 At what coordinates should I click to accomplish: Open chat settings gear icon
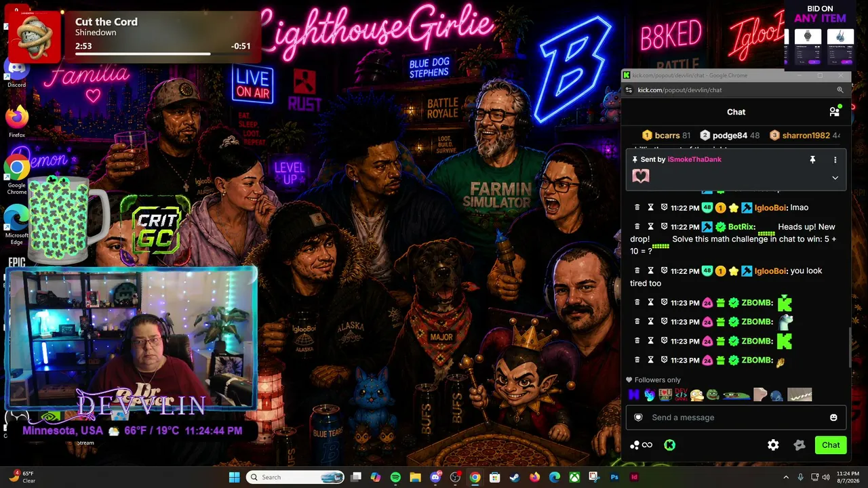click(773, 445)
